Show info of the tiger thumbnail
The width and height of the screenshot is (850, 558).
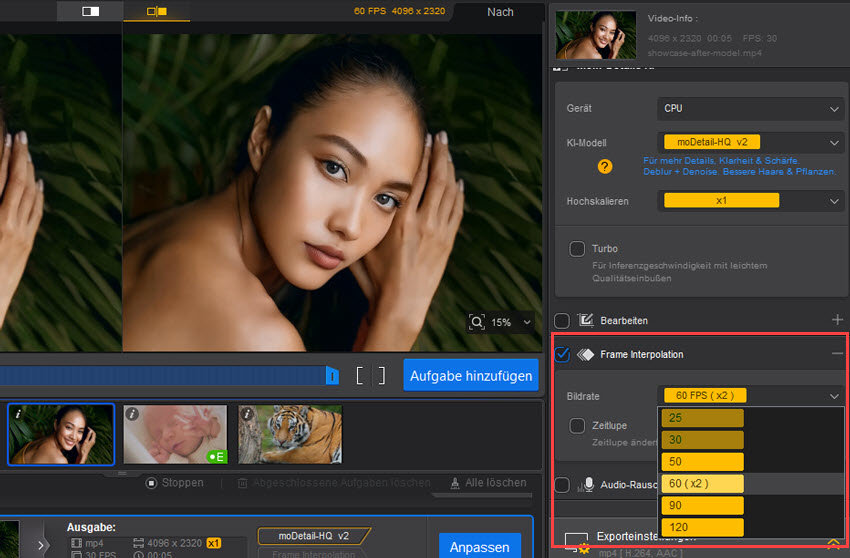pyautogui.click(x=247, y=414)
